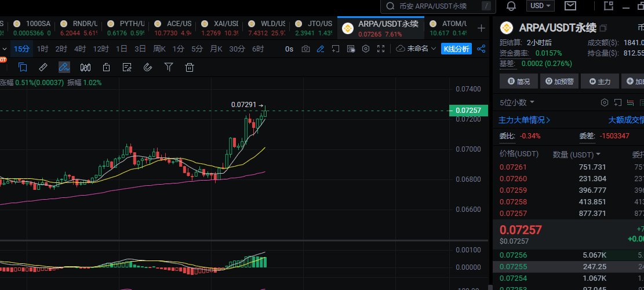Select the 12时 timeframe
This screenshot has height=290, width=644.
(x=101, y=49)
